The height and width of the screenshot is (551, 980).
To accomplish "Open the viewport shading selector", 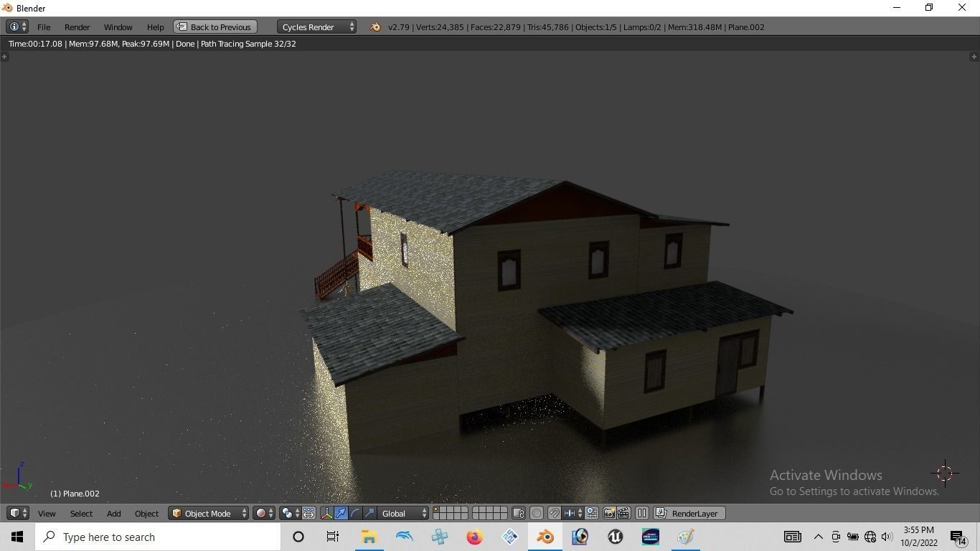I will (x=263, y=513).
